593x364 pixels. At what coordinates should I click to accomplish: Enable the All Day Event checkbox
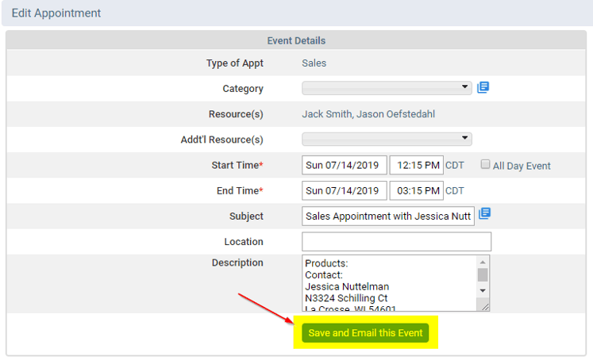(x=485, y=164)
